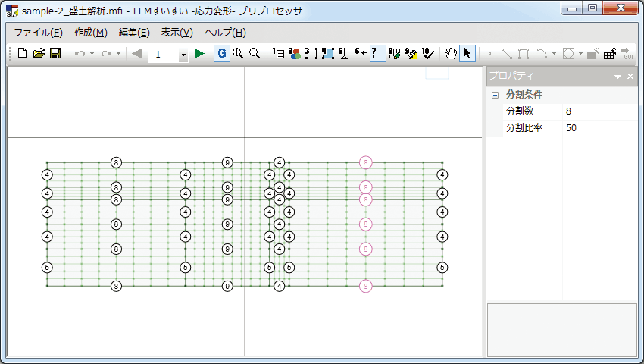Open the arc tool dropdown arrow
644x364 pixels.
[554, 54]
